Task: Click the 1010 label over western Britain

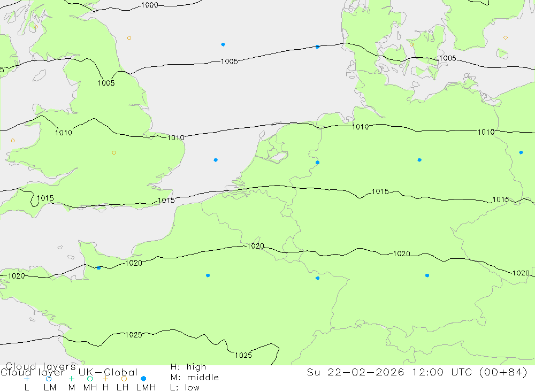Action: pos(64,133)
